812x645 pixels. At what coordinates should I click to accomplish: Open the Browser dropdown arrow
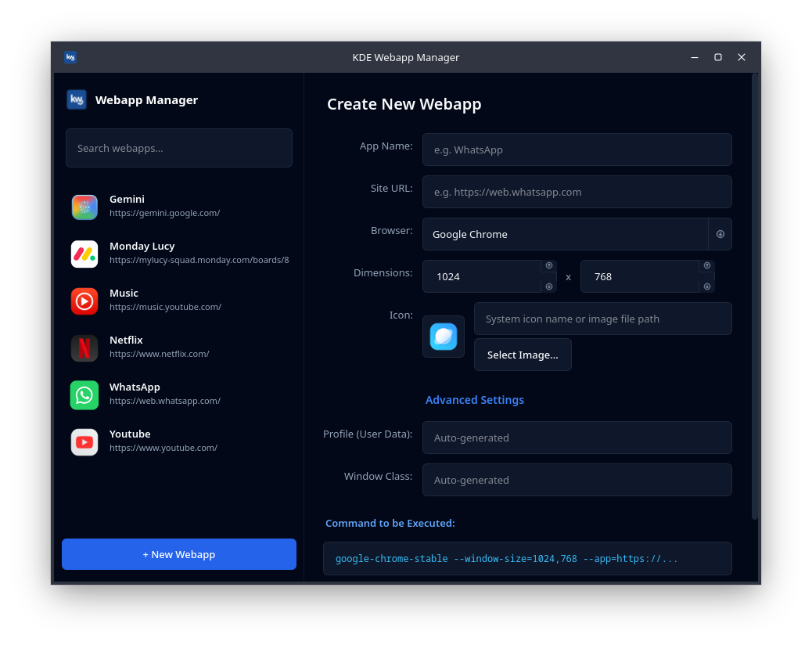[720, 234]
